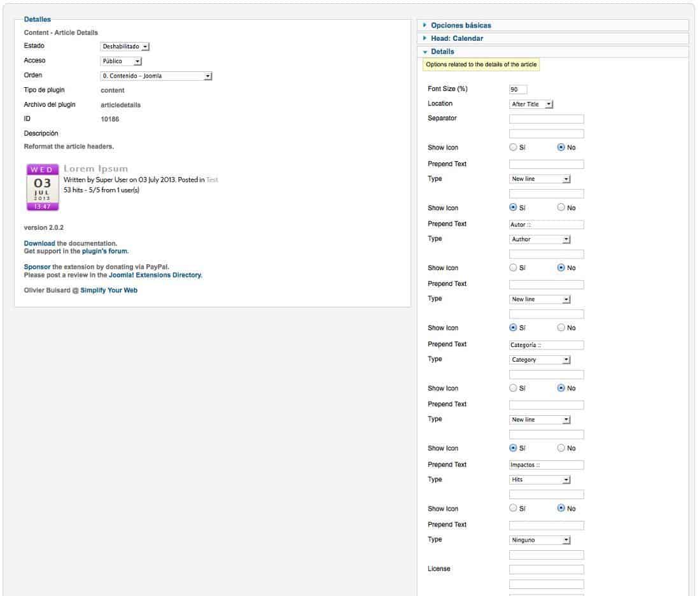
Task: Open the Location dropdown showing After Title
Action: [531, 104]
